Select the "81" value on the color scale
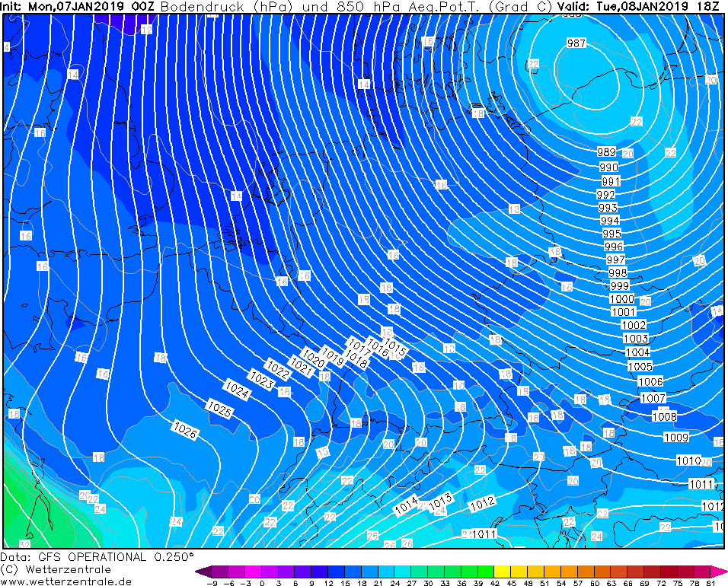The height and width of the screenshot is (586, 728). pyautogui.click(x=710, y=582)
